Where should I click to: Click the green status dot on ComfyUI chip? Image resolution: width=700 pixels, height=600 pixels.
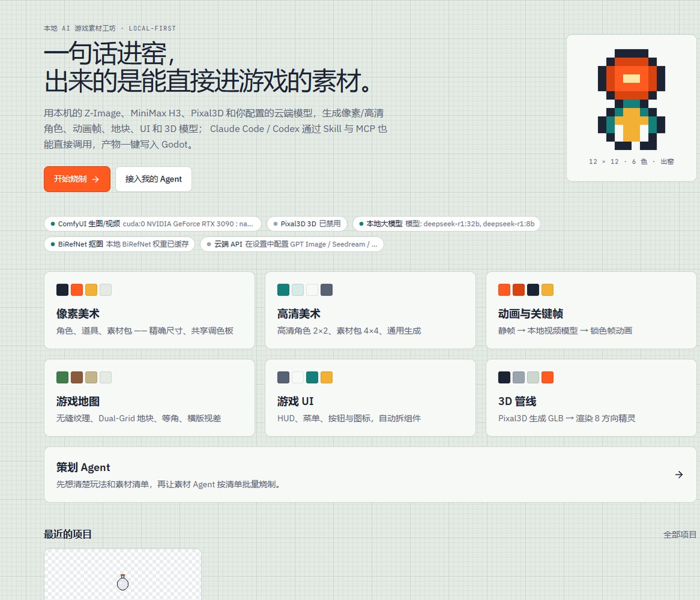click(x=52, y=223)
